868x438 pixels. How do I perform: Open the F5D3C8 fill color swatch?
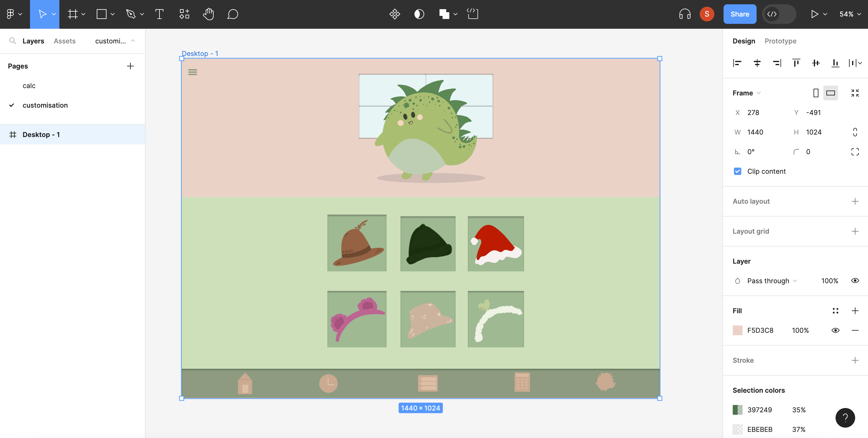coord(738,330)
